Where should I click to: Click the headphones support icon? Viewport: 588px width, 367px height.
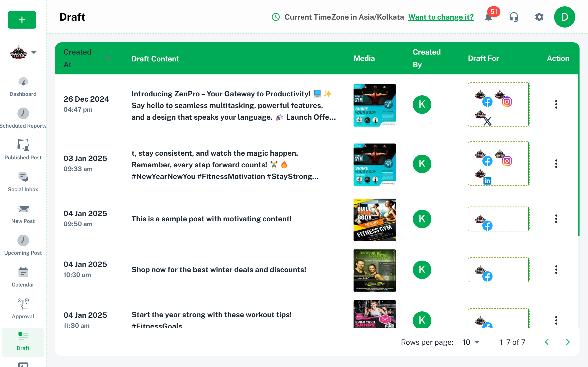[514, 17]
